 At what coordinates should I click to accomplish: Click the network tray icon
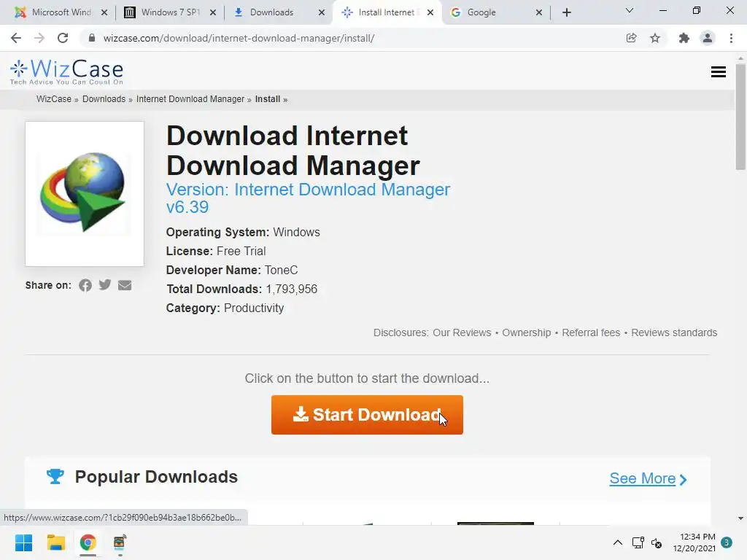coord(638,542)
